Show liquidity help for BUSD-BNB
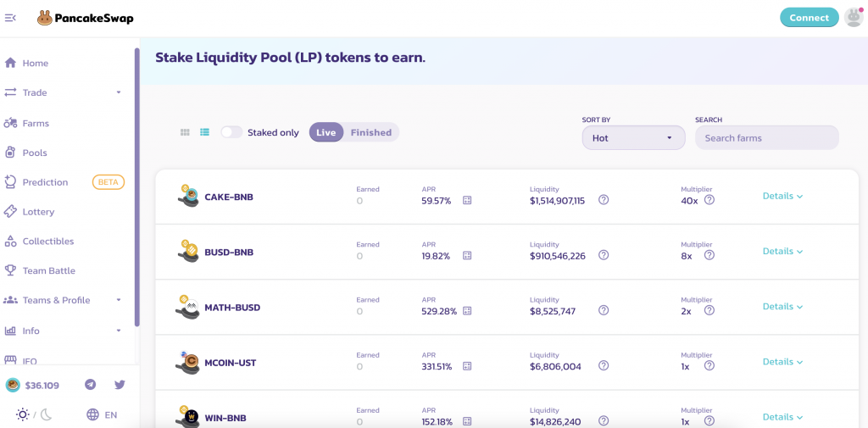This screenshot has height=428, width=868. (x=604, y=255)
